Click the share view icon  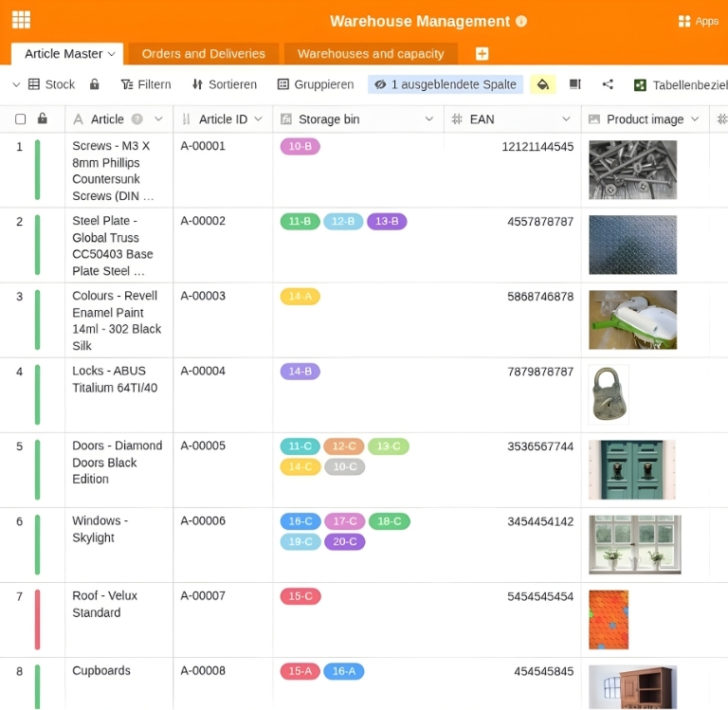[x=608, y=84]
